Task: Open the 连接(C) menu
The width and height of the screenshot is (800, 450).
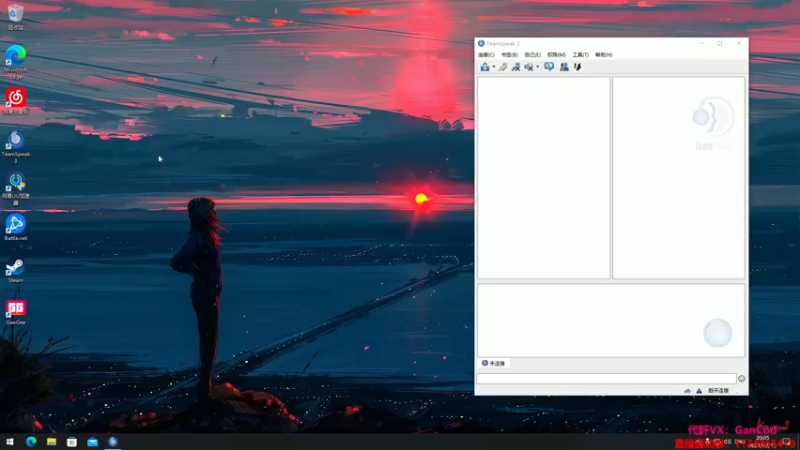Action: coord(486,55)
